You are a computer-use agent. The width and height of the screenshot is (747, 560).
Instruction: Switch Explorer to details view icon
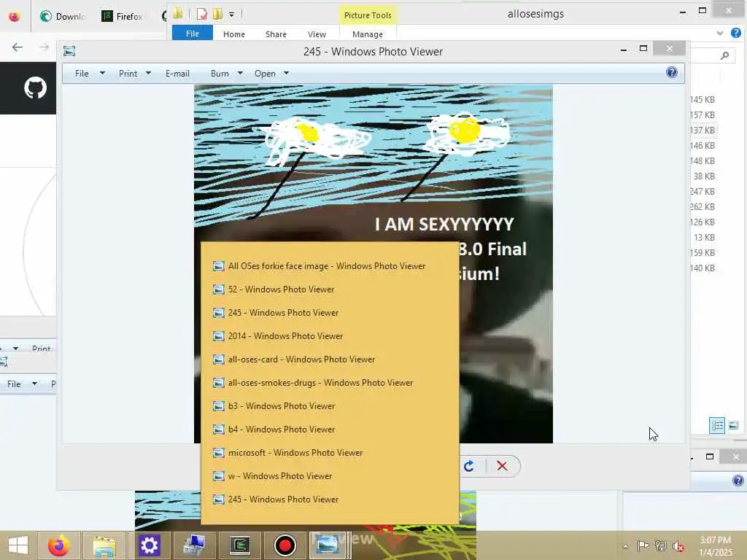click(717, 425)
